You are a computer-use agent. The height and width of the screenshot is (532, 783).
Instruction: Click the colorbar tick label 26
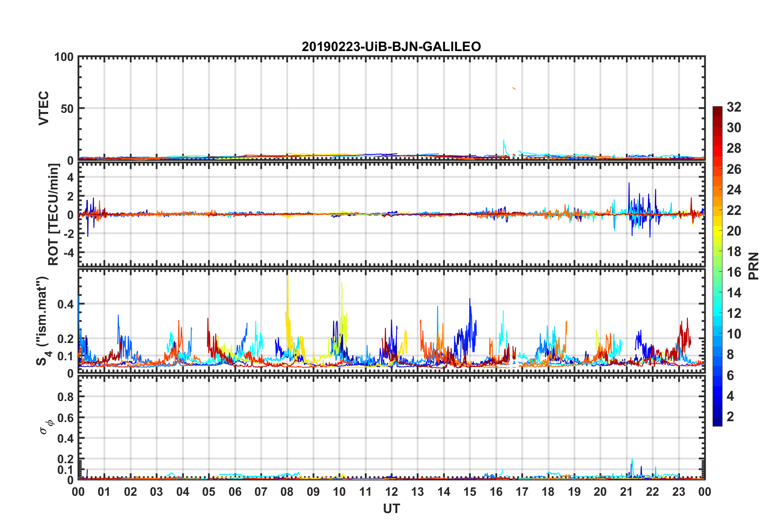pos(734,169)
